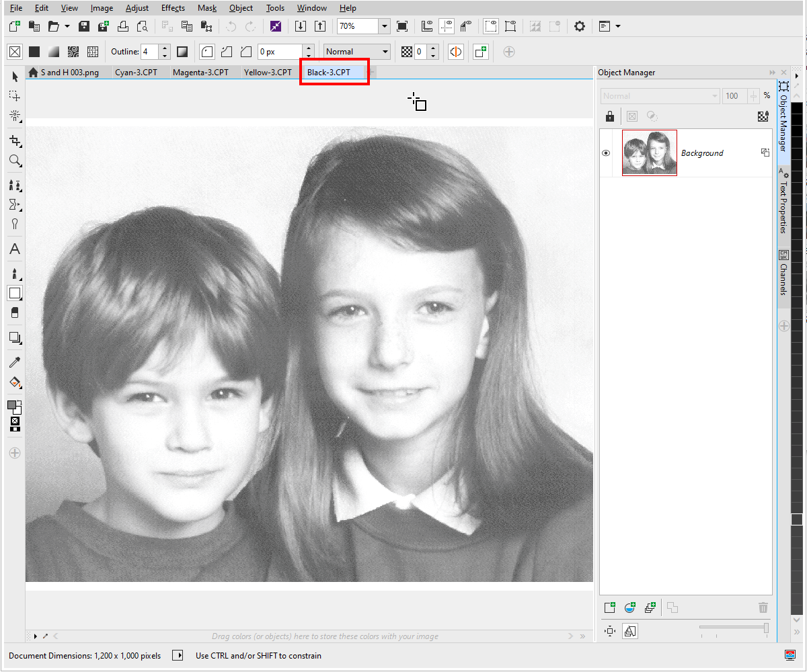Select the Pick tool
The height and width of the screenshot is (672, 807).
pyautogui.click(x=15, y=77)
